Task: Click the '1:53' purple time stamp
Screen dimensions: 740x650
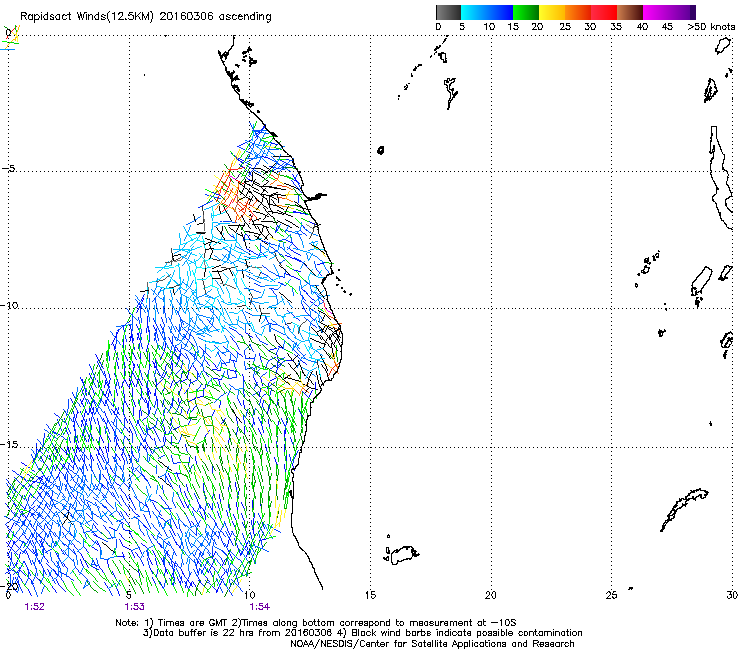Action: coord(135,607)
